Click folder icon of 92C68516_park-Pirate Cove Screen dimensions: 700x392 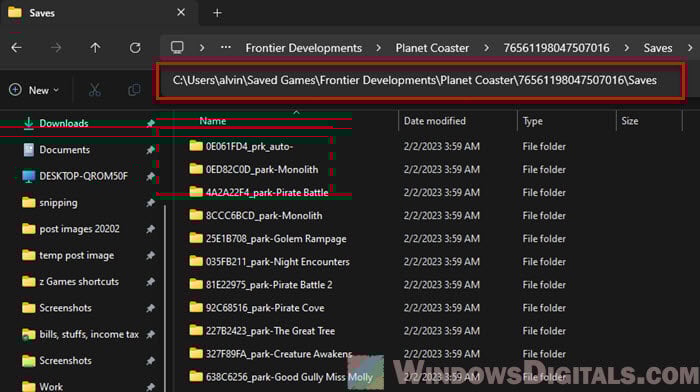click(196, 307)
